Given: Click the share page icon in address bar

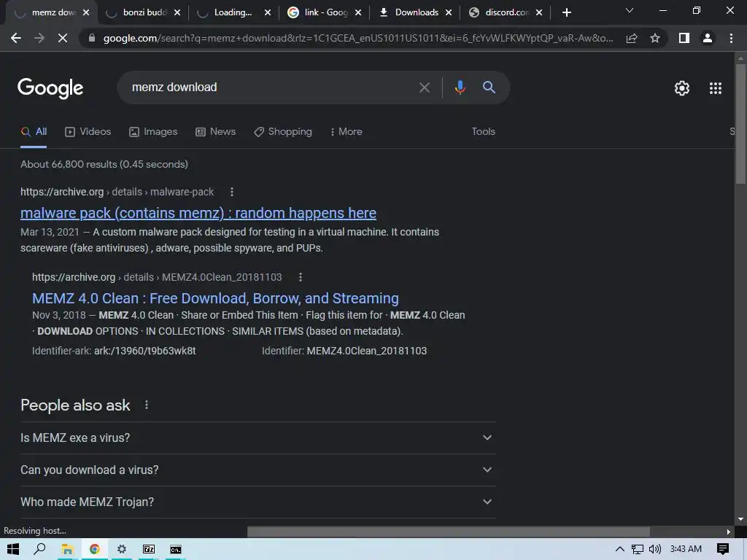Looking at the screenshot, I should tap(632, 38).
